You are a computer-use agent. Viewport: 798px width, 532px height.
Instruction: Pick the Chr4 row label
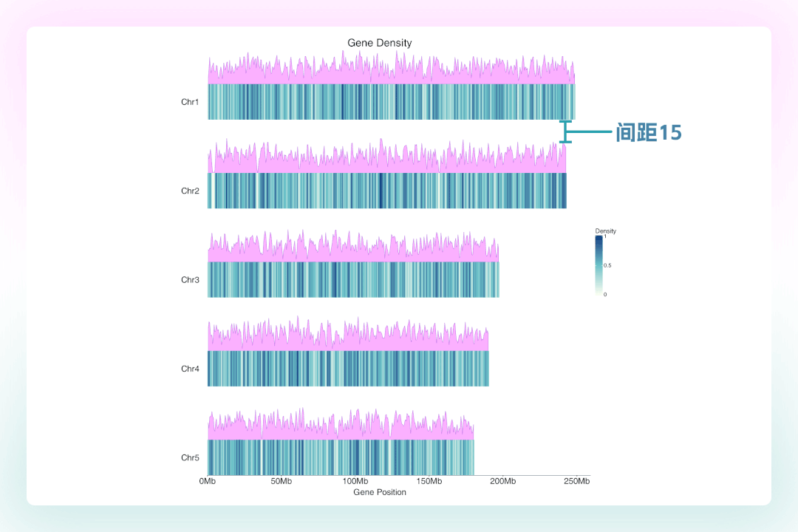pyautogui.click(x=190, y=369)
